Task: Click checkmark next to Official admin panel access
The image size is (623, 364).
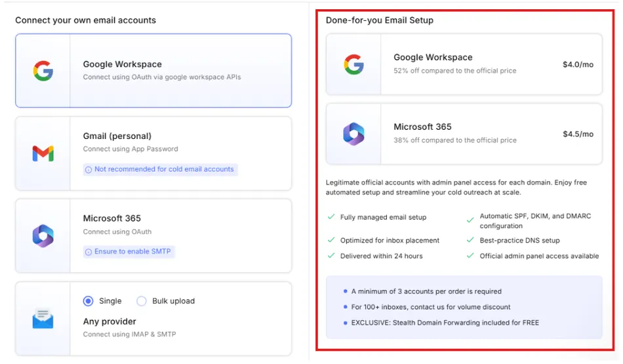Action: (470, 256)
